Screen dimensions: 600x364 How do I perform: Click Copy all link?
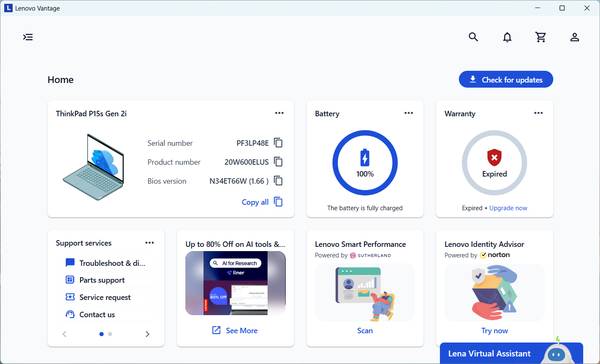[x=255, y=202]
